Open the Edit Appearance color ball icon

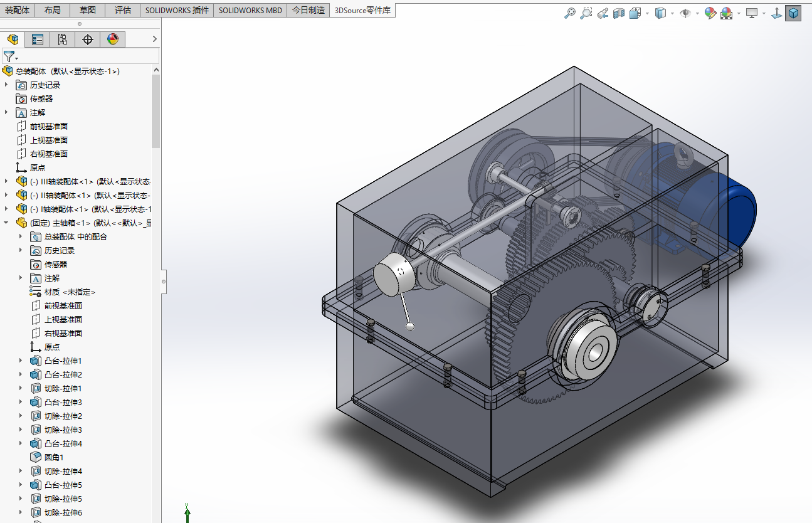[710, 13]
